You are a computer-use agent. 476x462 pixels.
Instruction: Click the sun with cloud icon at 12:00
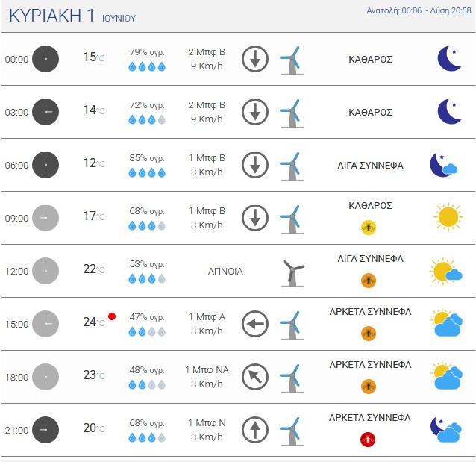(446, 271)
